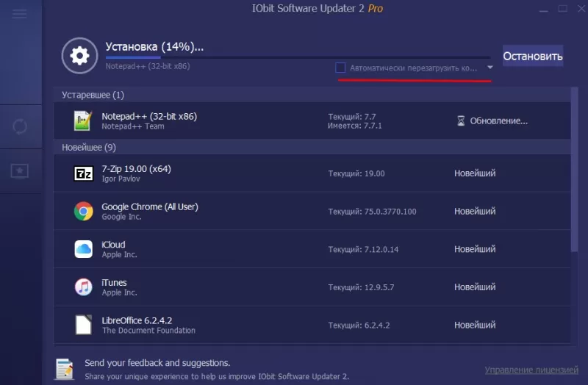Click Установка (14%)... heading
Image resolution: width=588 pixels, height=385 pixels.
(x=154, y=46)
